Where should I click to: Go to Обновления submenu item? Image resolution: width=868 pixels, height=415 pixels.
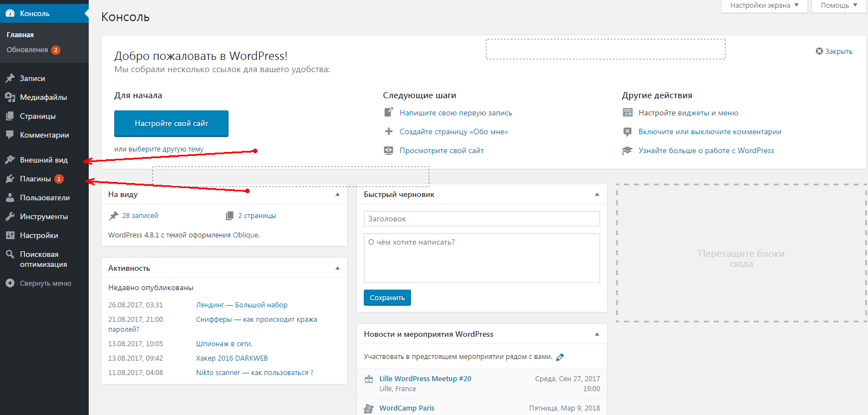27,50
